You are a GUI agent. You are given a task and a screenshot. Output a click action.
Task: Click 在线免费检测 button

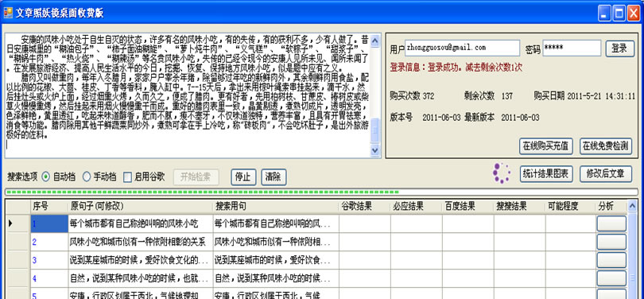pyautogui.click(x=606, y=146)
